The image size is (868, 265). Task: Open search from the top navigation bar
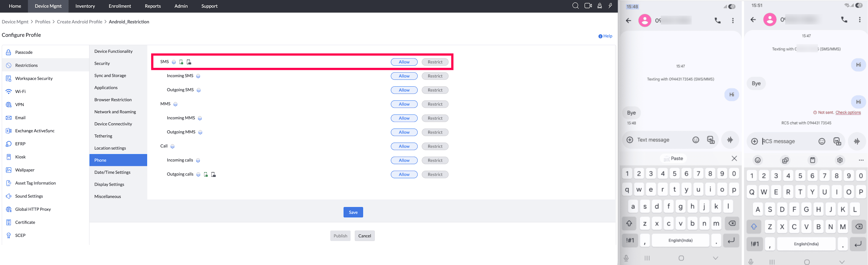(576, 6)
